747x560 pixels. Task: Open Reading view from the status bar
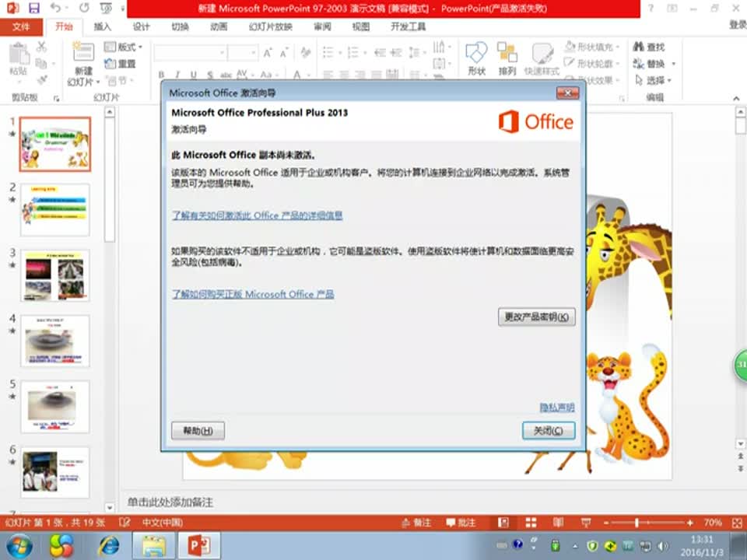pyautogui.click(x=557, y=522)
